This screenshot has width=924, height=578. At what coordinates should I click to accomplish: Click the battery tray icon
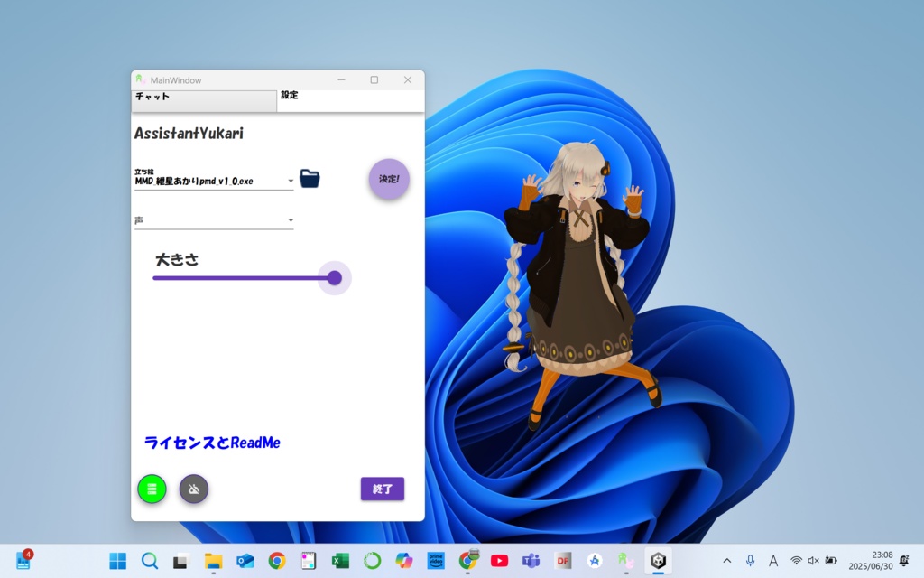tap(831, 561)
